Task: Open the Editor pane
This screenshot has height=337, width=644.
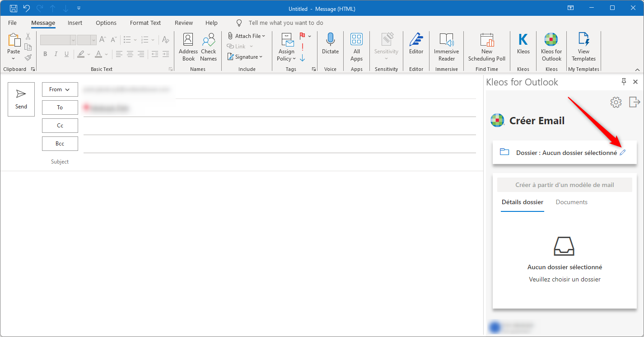Action: [415, 47]
